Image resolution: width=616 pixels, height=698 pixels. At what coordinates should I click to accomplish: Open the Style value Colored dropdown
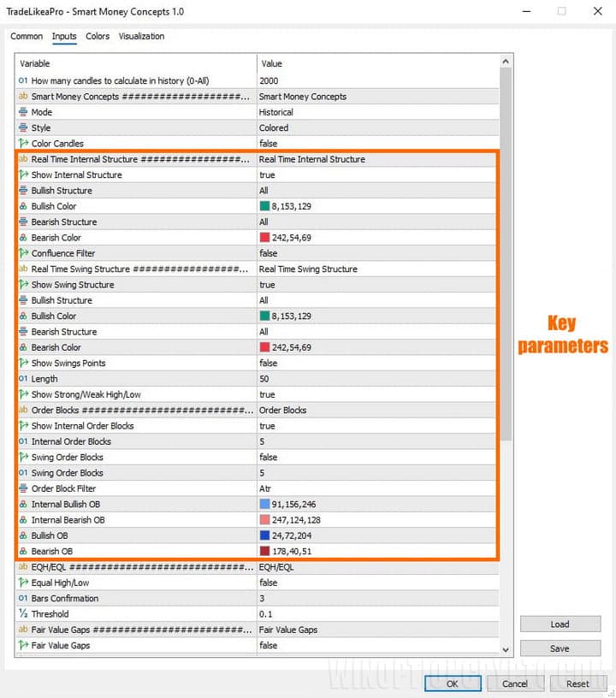(376, 127)
